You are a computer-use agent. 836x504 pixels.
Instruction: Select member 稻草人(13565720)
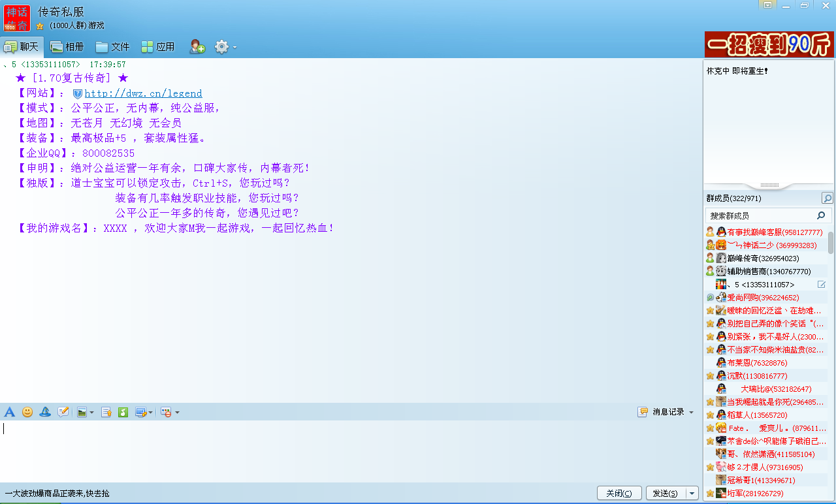point(765,415)
